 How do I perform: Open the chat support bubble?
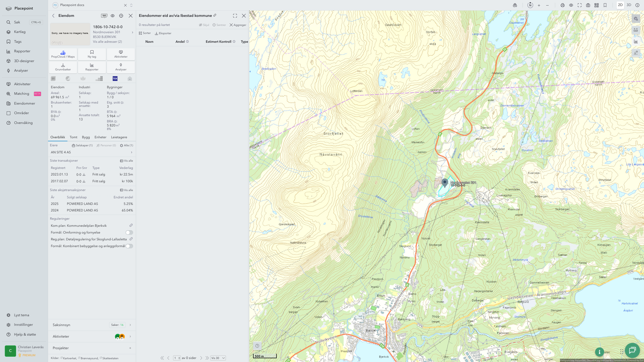coord(632,350)
